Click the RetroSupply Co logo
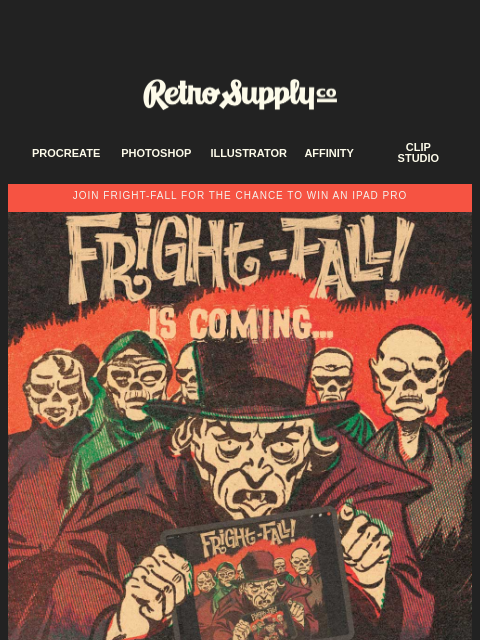The height and width of the screenshot is (640, 480). click(240, 94)
